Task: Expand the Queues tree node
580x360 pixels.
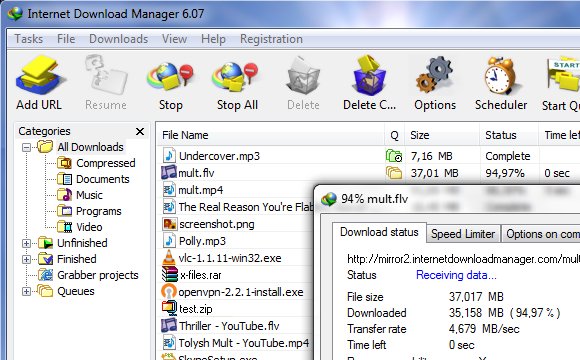Action: click(26, 292)
